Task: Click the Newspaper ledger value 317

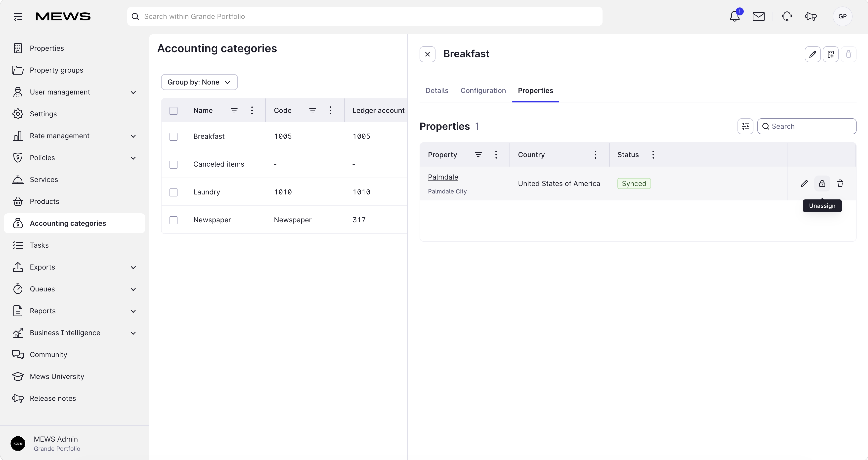Action: click(359, 220)
